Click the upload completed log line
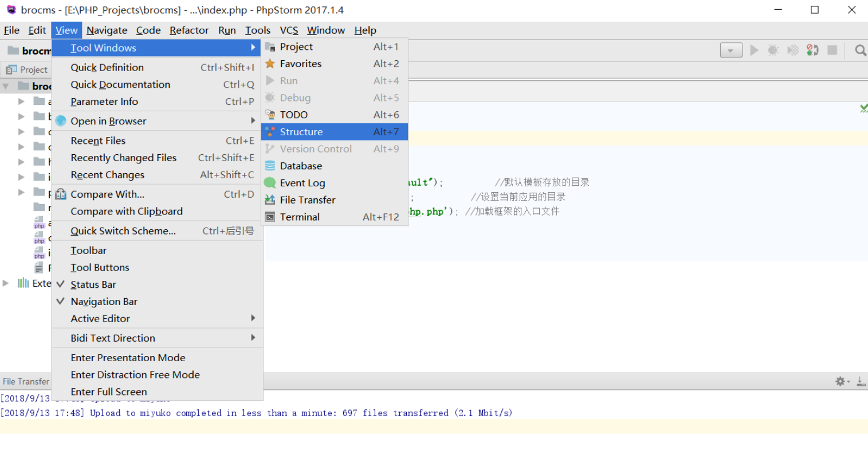Image resolution: width=868 pixels, height=473 pixels. click(x=256, y=413)
